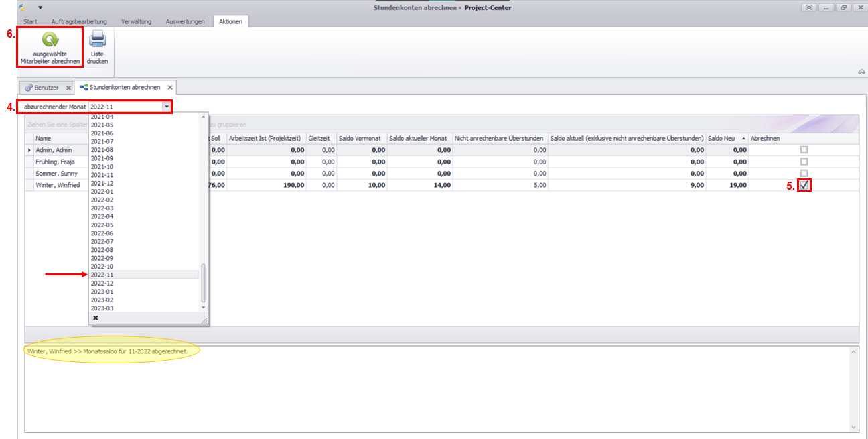The width and height of the screenshot is (868, 439).
Task: Open the quick access toolbar arrow
Action: tap(40, 7)
